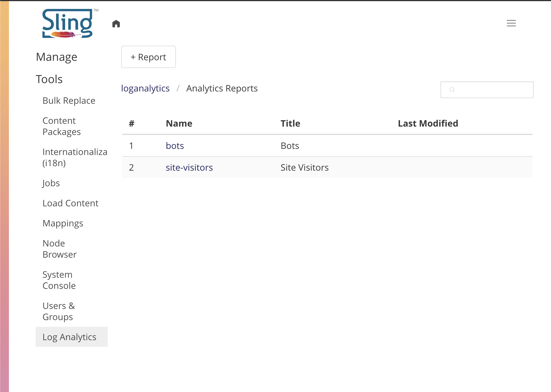This screenshot has height=392, width=551.
Task: Focus the report search field
Action: click(x=491, y=90)
